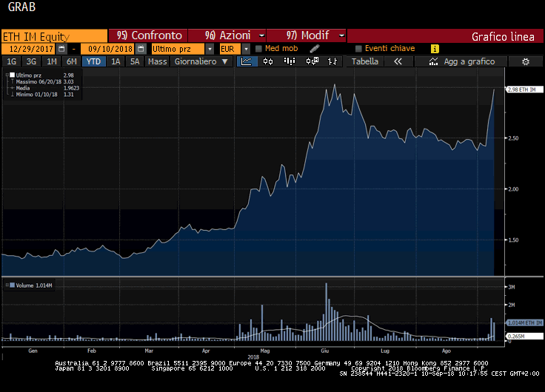Expand the Giornaliero frequency dropdown
545x392 pixels.
click(x=201, y=62)
